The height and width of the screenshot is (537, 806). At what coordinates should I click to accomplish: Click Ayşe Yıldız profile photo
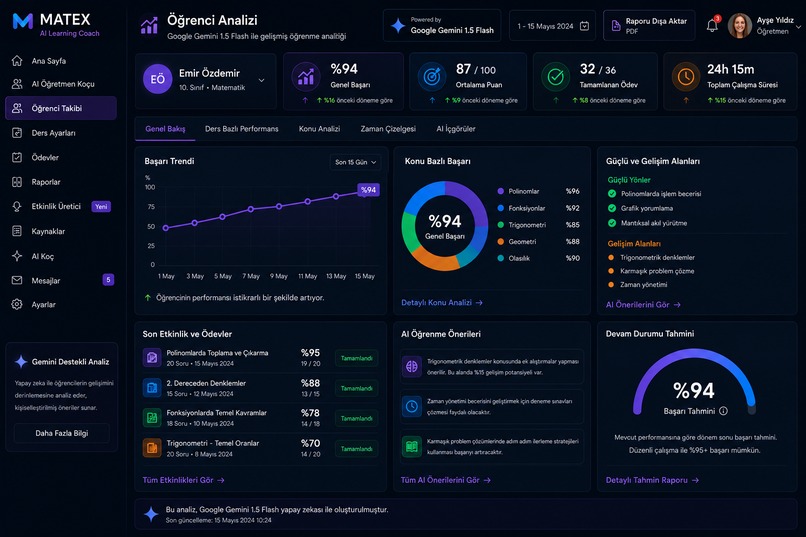click(x=740, y=26)
